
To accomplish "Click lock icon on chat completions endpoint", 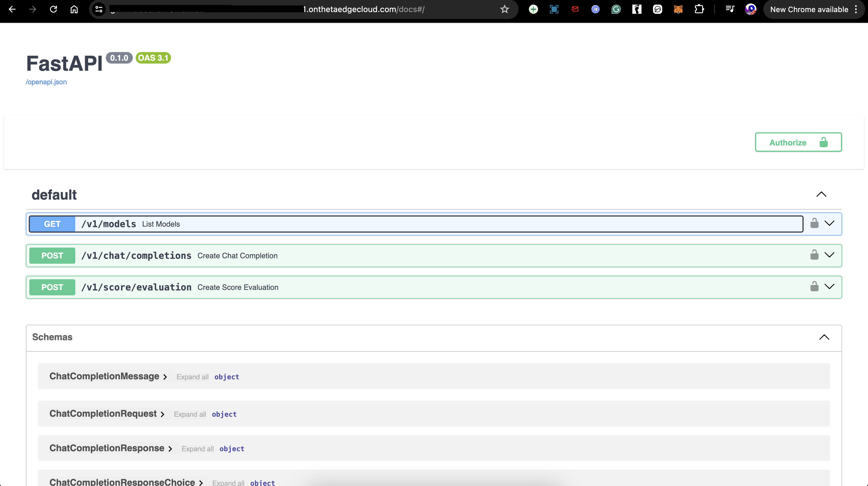I will pos(814,255).
